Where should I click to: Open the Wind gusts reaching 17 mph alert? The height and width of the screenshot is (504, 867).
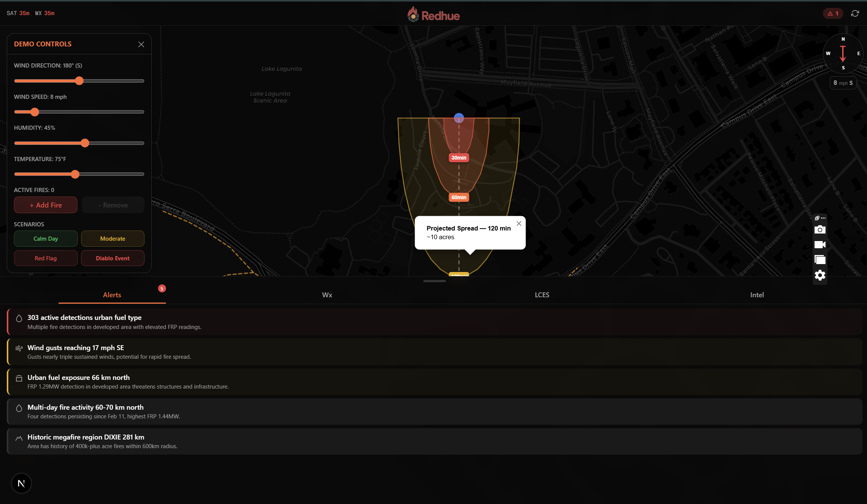click(x=435, y=352)
